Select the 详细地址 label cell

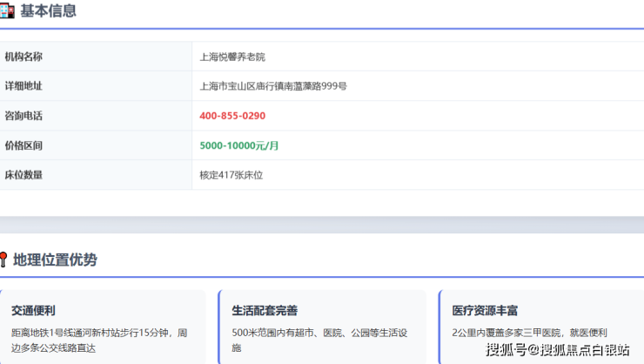[23, 86]
